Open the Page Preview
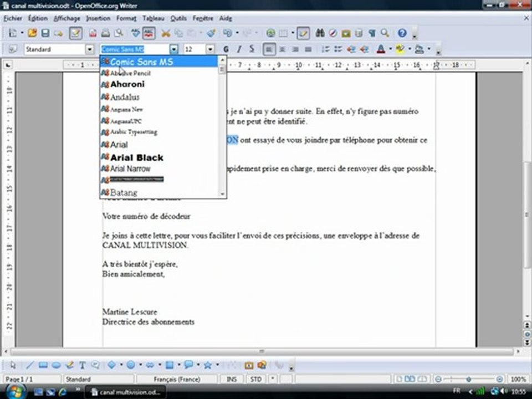The width and height of the screenshot is (532, 399). click(119, 33)
